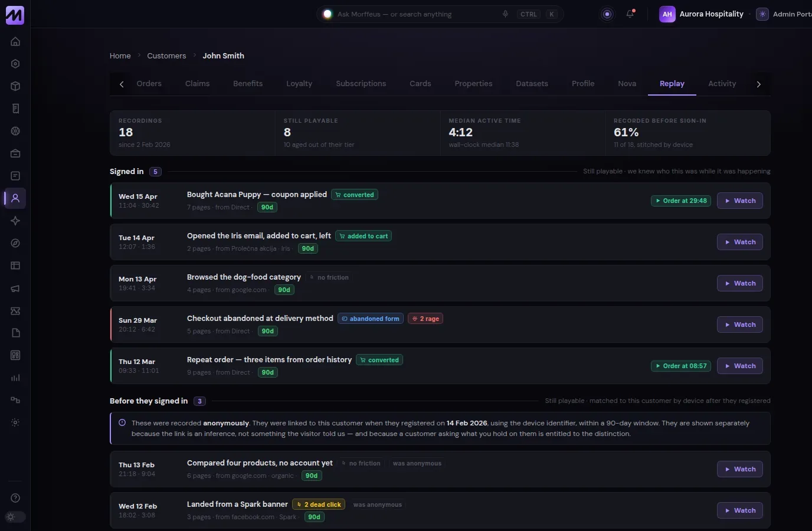Open the bar chart analytics sidebar icon
The height and width of the screenshot is (531, 812).
pyautogui.click(x=15, y=378)
